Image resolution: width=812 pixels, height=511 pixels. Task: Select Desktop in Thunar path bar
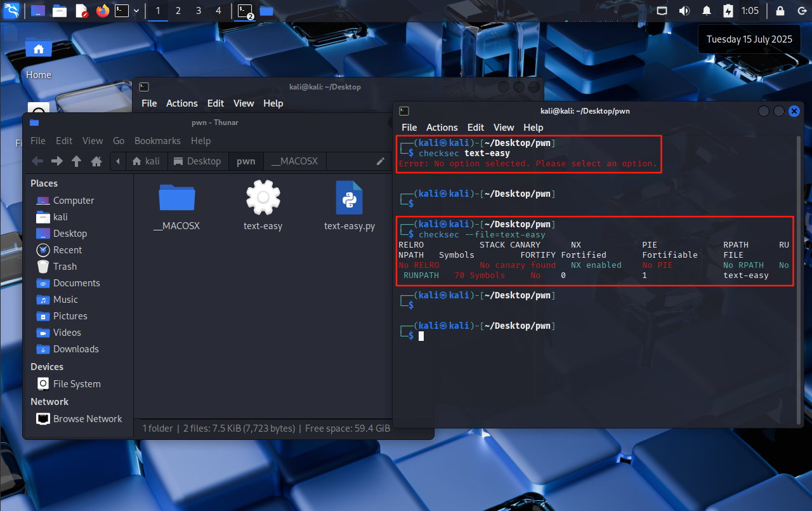[x=197, y=161]
